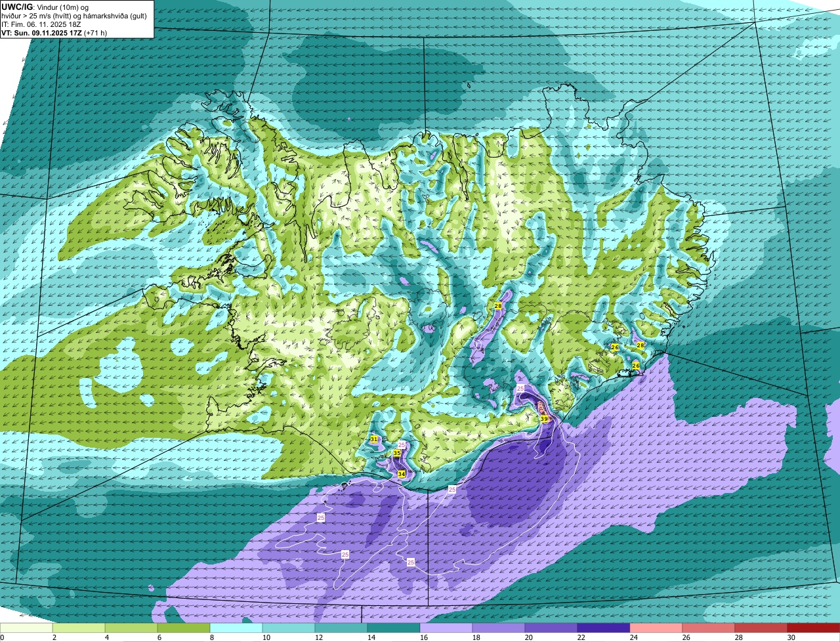Click the '4' tick label on the scale
840x642 pixels.
click(x=107, y=637)
